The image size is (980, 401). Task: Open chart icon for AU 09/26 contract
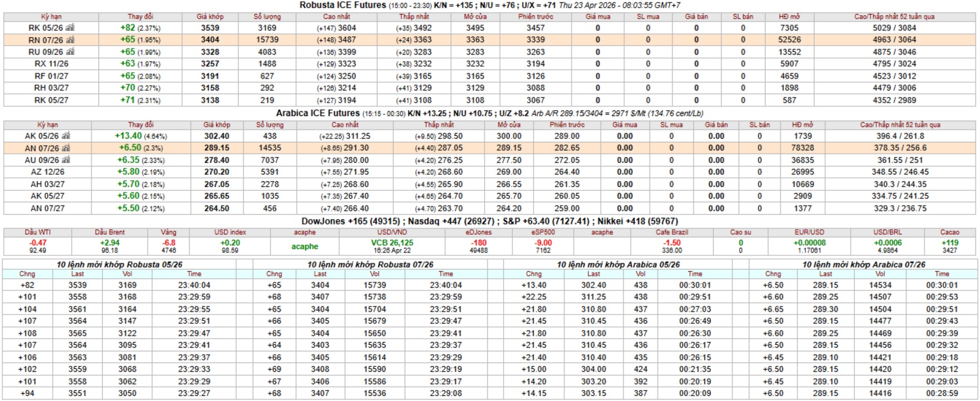pyautogui.click(x=66, y=160)
